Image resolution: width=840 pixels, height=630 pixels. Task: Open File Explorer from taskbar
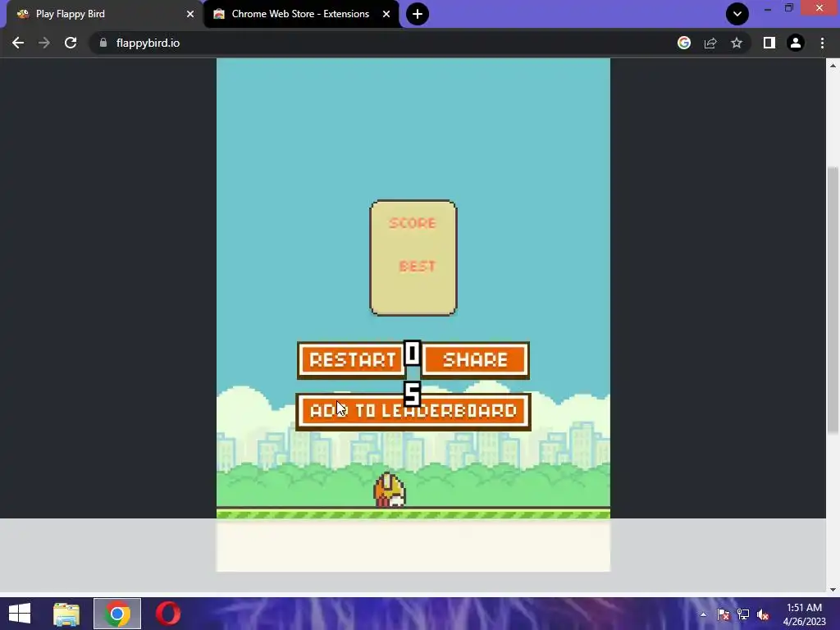tap(66, 614)
